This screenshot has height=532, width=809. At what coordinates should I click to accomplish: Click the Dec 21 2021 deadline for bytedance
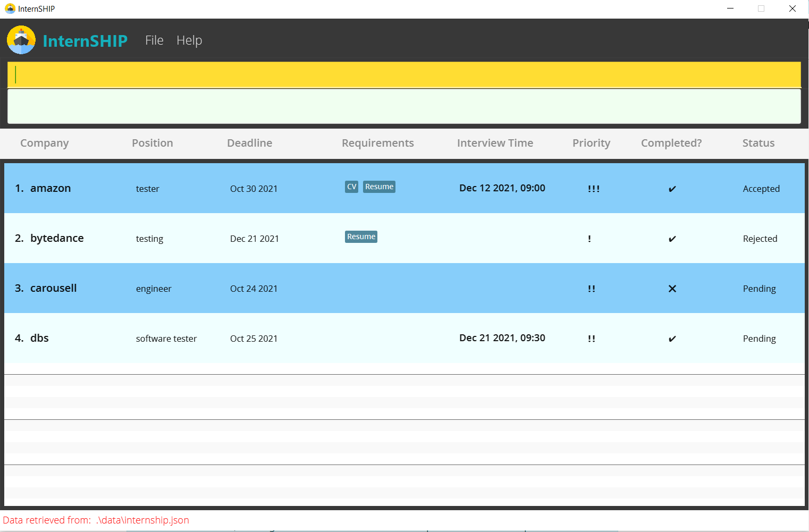[x=254, y=239]
